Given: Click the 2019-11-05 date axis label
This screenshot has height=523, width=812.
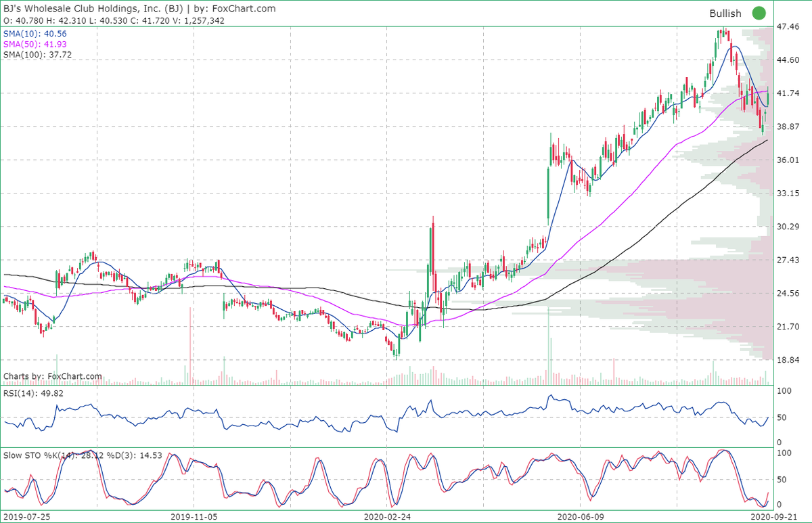Looking at the screenshot, I should (x=193, y=516).
